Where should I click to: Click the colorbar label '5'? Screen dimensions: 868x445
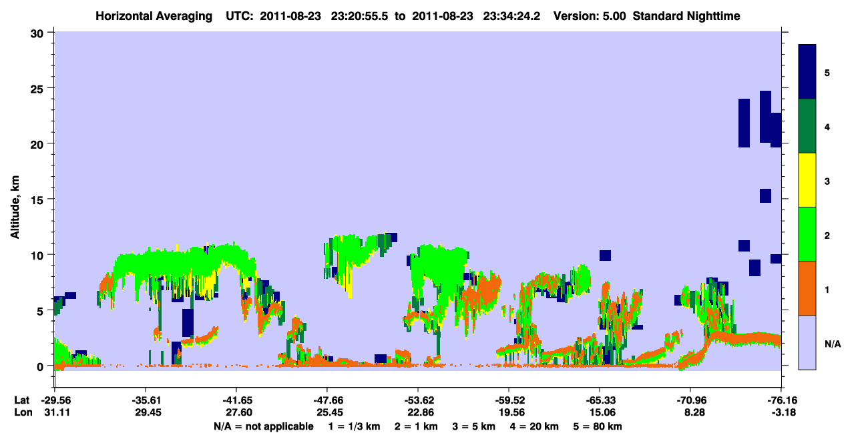[827, 72]
